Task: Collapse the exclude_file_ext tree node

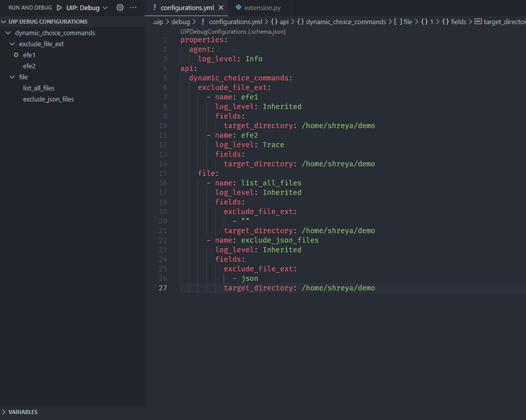Action: click(x=12, y=44)
